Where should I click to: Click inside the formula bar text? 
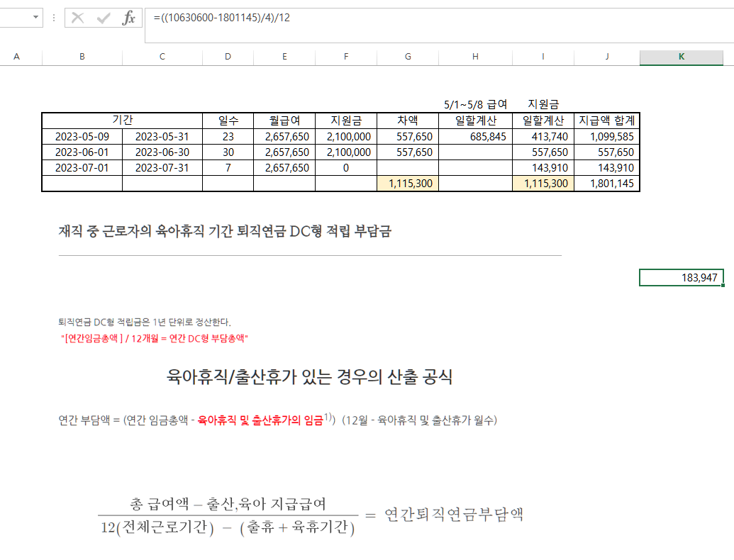coord(426,18)
